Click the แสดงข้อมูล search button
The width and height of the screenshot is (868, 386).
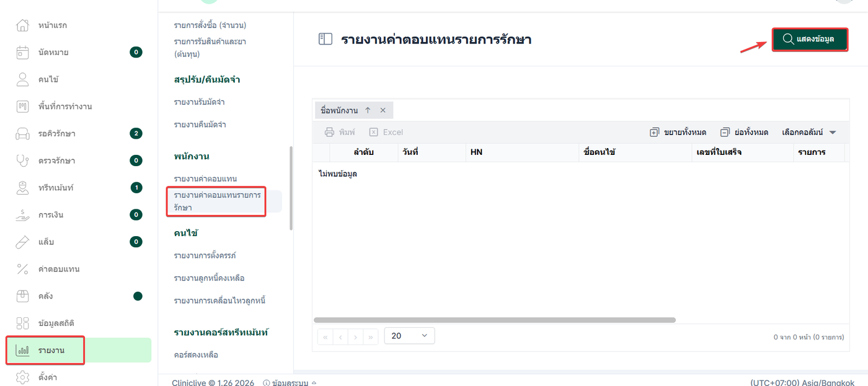(810, 39)
